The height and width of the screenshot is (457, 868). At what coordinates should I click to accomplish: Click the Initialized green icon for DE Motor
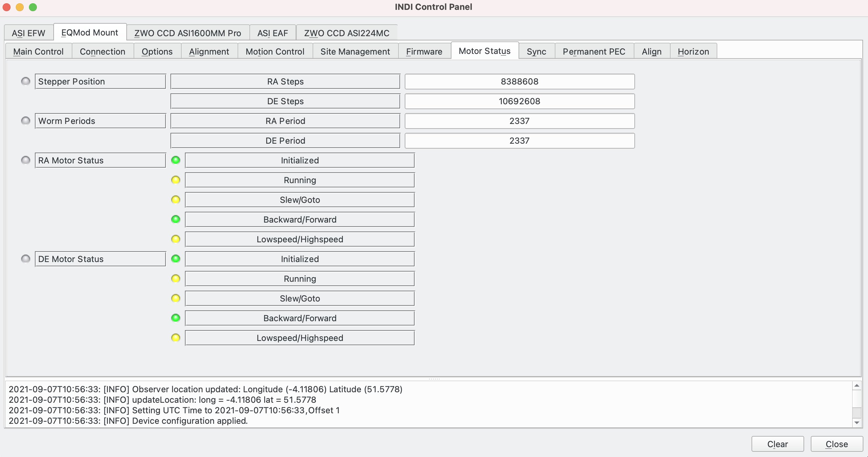(x=175, y=259)
